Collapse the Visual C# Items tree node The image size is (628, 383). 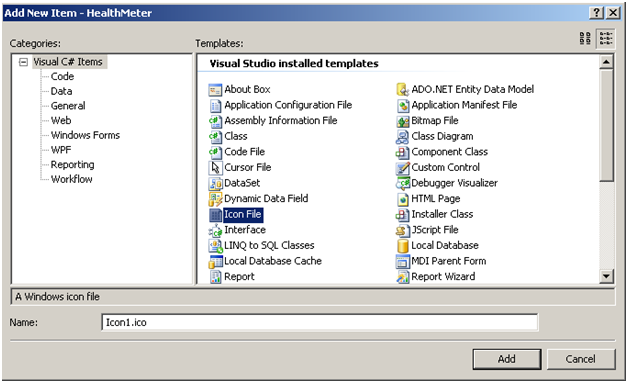(24, 62)
